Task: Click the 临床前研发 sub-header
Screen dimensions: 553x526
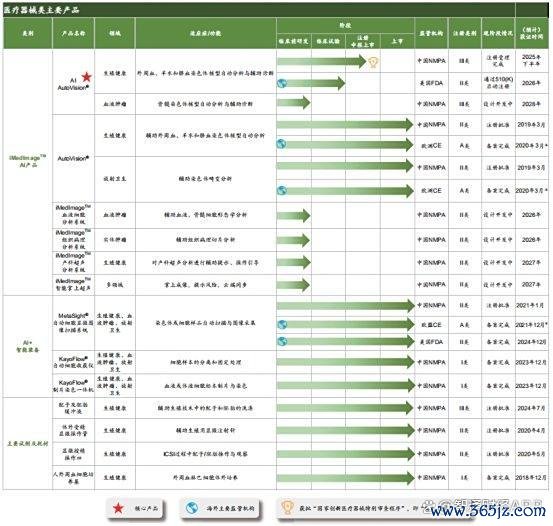Action: pyautogui.click(x=293, y=41)
